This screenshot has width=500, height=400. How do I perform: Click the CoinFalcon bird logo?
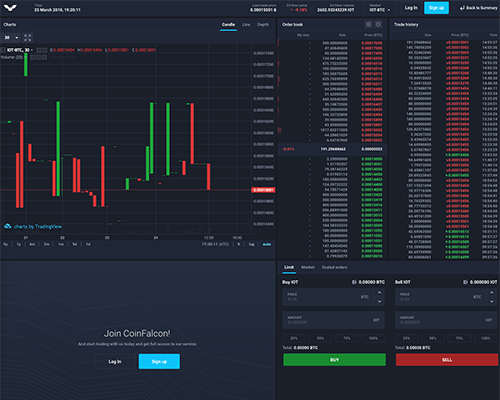[10, 7]
